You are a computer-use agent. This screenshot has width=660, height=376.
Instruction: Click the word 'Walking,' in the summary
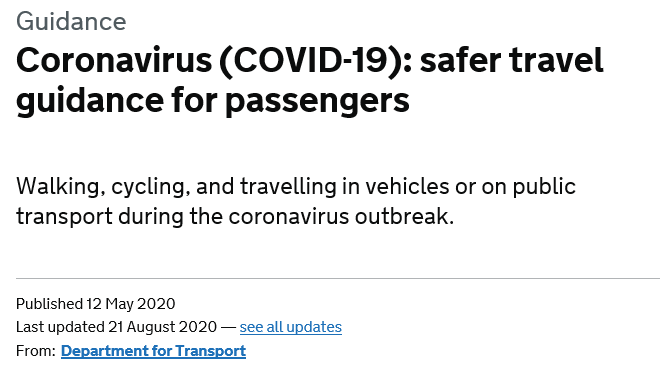(61, 187)
